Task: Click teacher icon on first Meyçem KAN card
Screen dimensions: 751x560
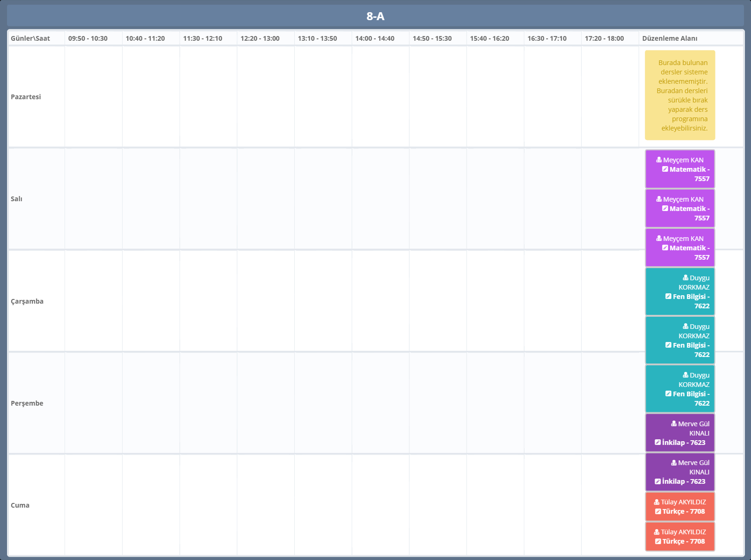Action: coord(659,160)
